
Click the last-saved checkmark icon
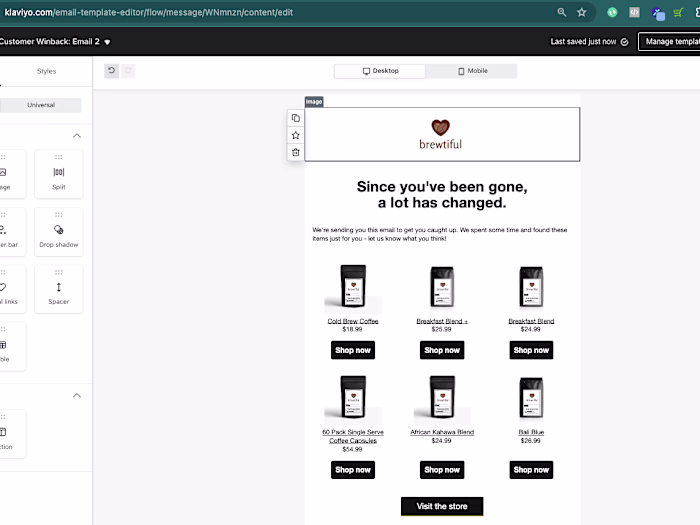tap(625, 42)
